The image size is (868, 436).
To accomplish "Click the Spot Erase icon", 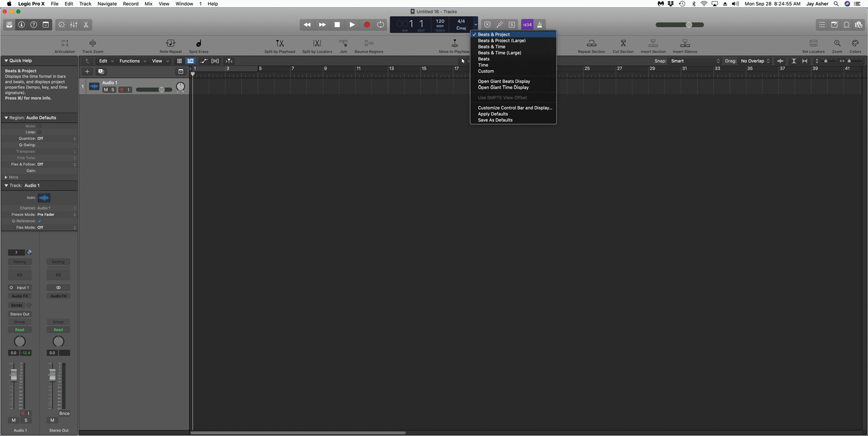I will (199, 43).
